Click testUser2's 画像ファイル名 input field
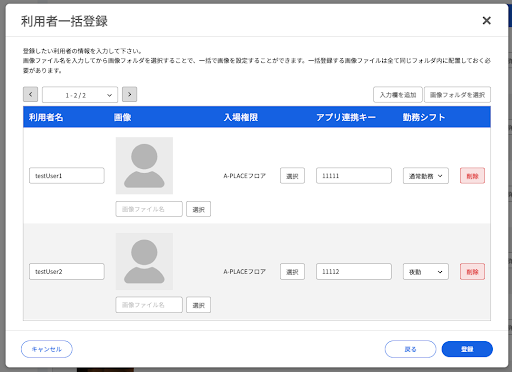Image resolution: width=512 pixels, height=372 pixels. coord(149,305)
